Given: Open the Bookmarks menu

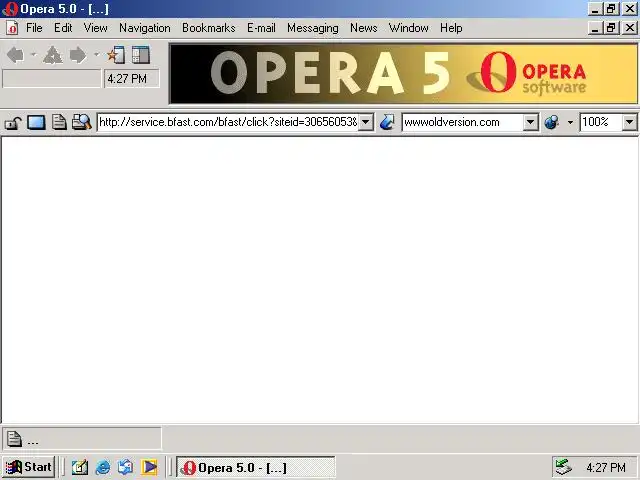Looking at the screenshot, I should click(x=209, y=28).
